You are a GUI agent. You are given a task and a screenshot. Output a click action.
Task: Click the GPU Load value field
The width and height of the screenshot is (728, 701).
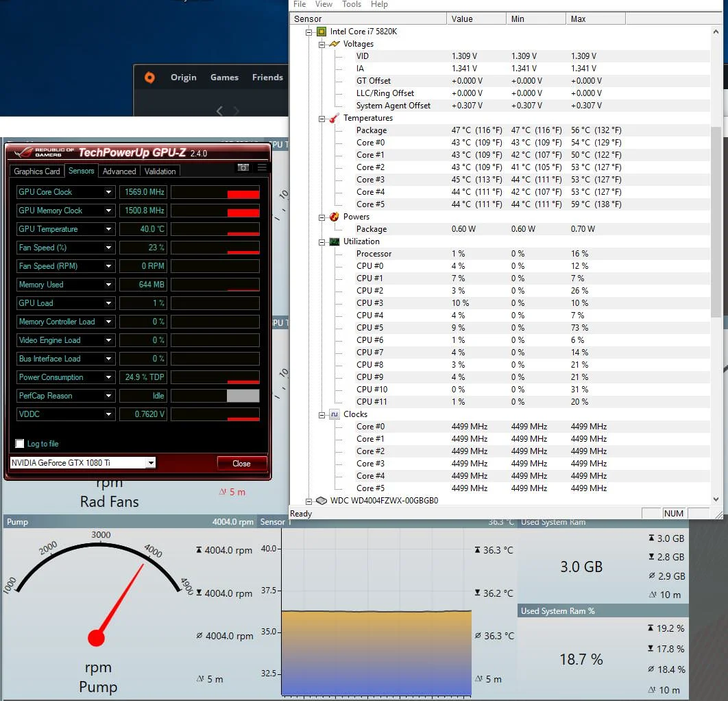143,303
